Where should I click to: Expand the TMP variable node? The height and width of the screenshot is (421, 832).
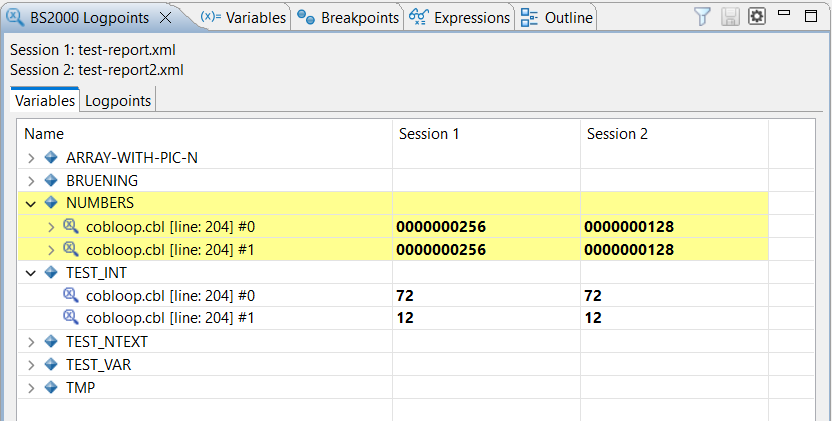(x=31, y=388)
